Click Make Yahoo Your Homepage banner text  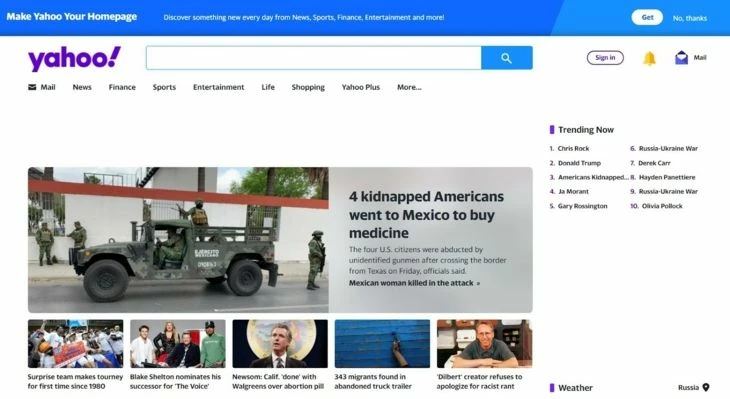point(72,17)
